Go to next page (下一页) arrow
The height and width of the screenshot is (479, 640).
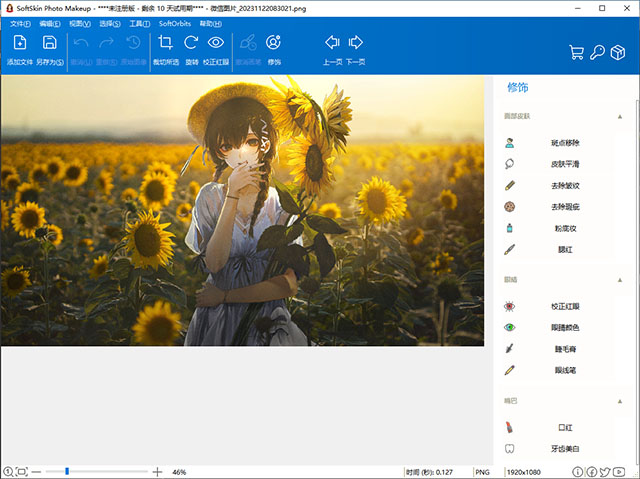[355, 44]
